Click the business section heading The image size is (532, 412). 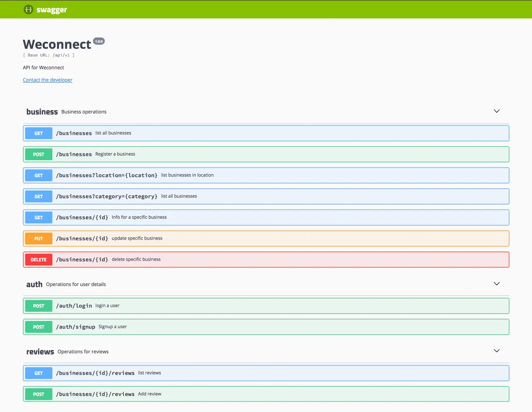point(42,112)
